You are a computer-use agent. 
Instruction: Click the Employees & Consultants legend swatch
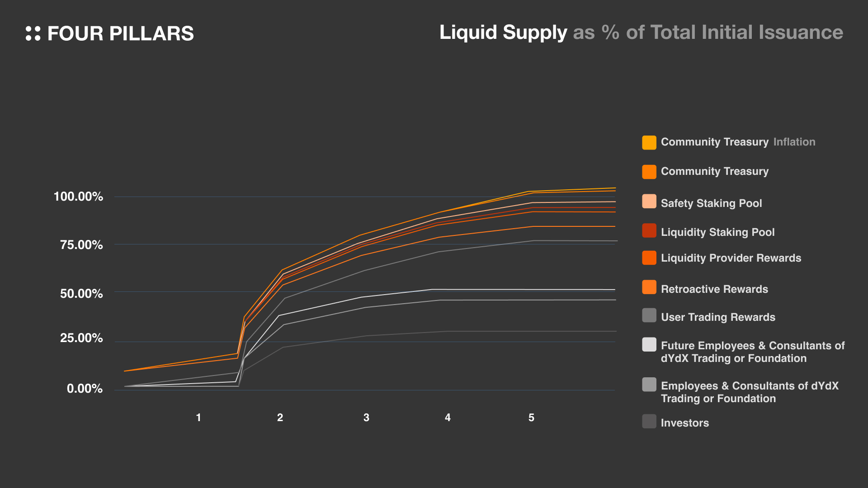point(649,385)
